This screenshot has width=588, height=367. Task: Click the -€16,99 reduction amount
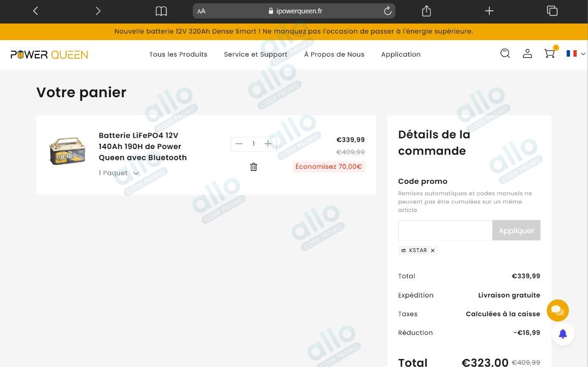point(527,333)
